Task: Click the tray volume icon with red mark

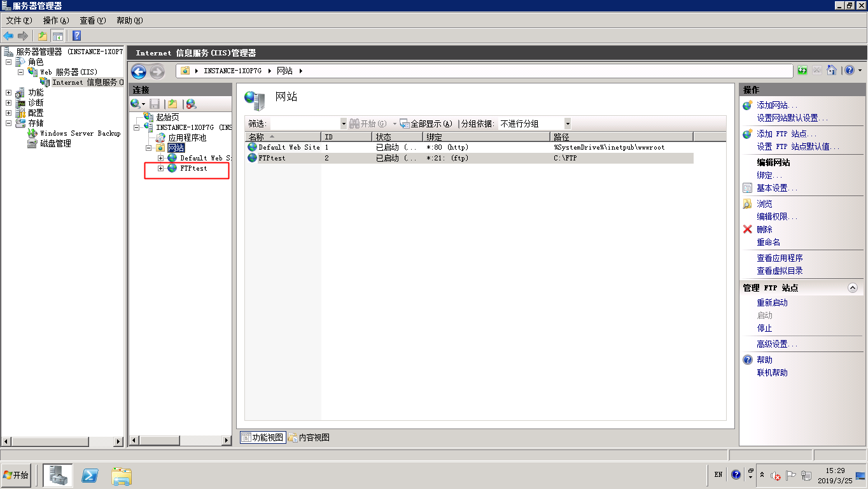Action: (776, 475)
